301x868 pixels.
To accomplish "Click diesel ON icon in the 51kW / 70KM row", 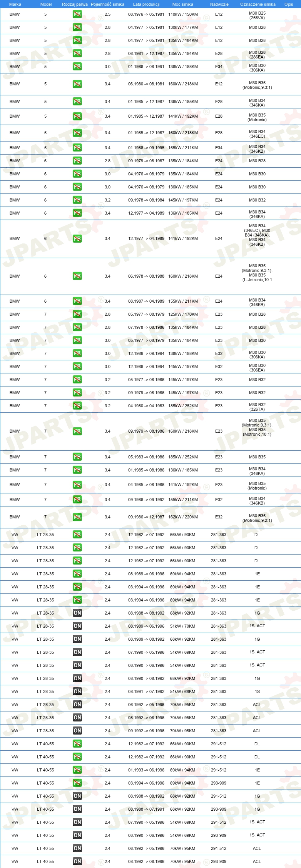I will tap(77, 626).
